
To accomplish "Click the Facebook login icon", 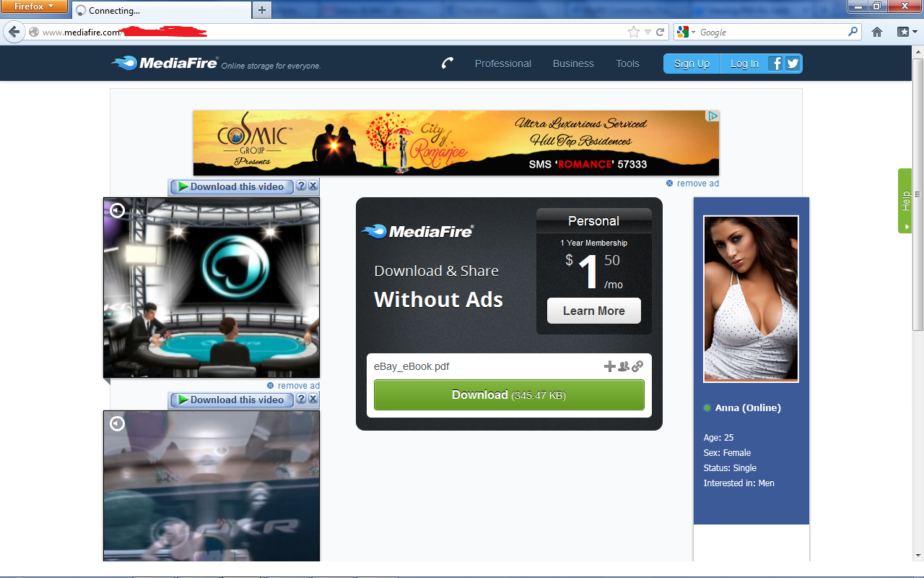I will click(x=776, y=64).
